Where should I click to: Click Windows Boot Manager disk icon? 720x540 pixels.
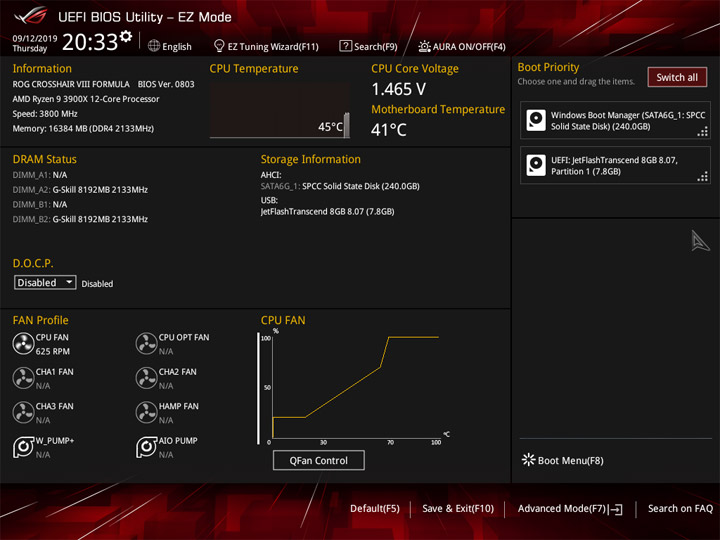536,120
